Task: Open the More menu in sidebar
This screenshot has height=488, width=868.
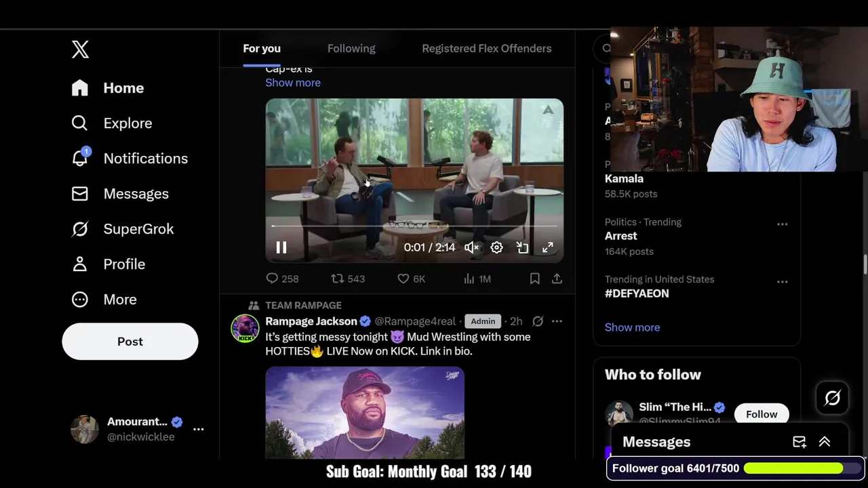Action: coord(104,300)
